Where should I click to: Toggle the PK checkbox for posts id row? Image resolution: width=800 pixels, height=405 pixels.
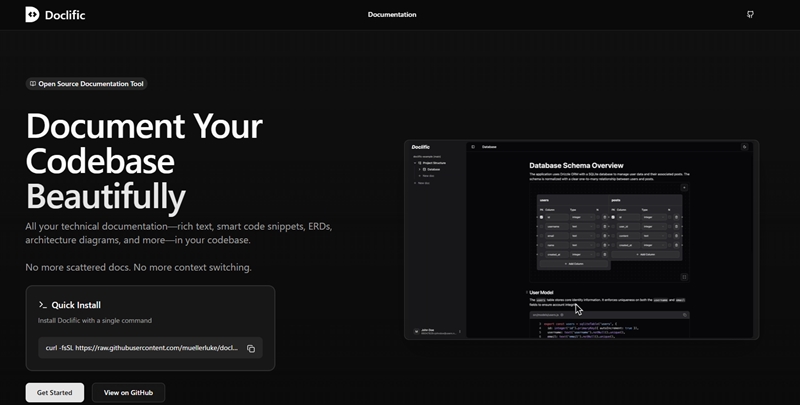tap(615, 216)
